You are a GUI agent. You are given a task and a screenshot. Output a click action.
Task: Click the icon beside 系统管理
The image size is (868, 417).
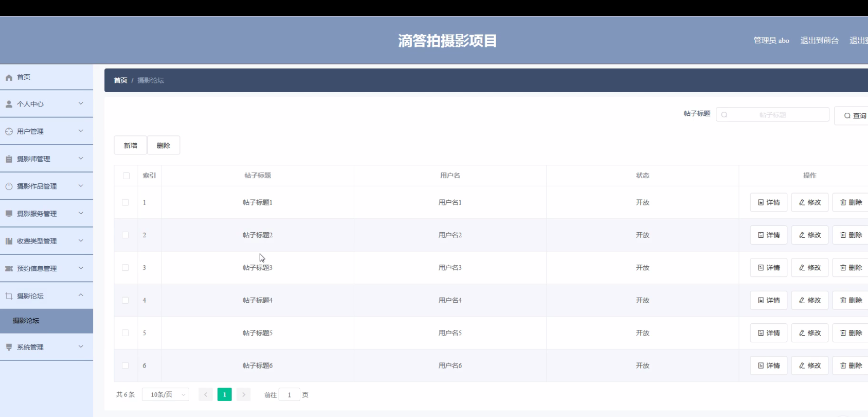9,347
